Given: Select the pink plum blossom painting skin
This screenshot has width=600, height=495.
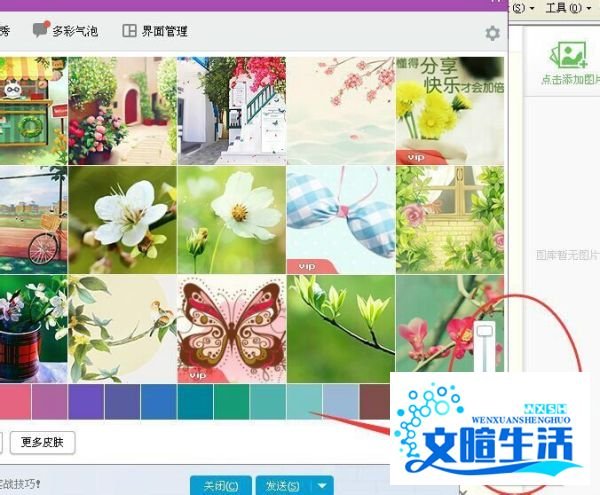Looking at the screenshot, I should click(x=341, y=111).
